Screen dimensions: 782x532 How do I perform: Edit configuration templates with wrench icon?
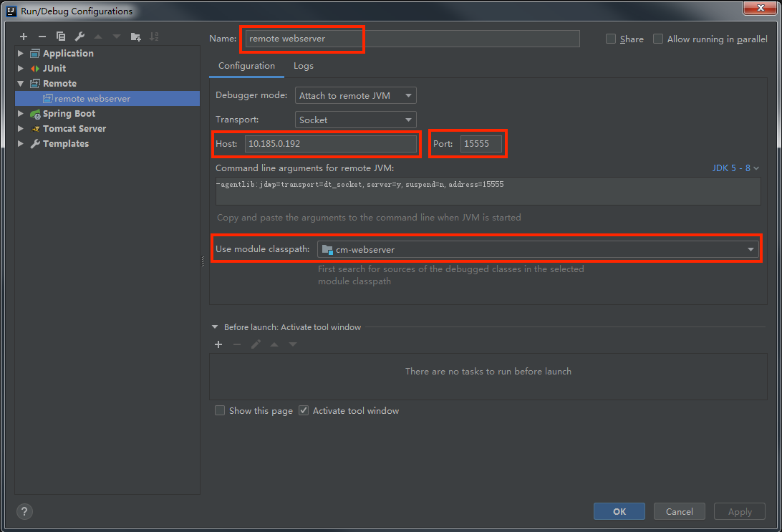click(x=79, y=36)
